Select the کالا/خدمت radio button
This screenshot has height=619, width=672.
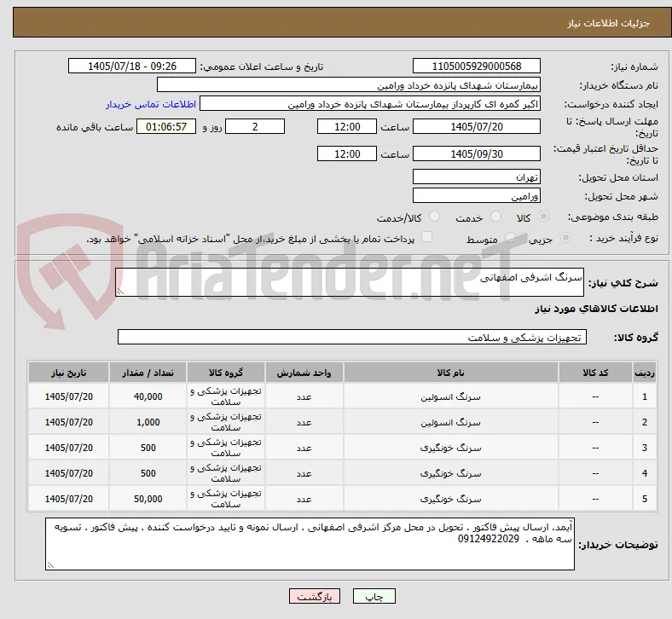(435, 217)
